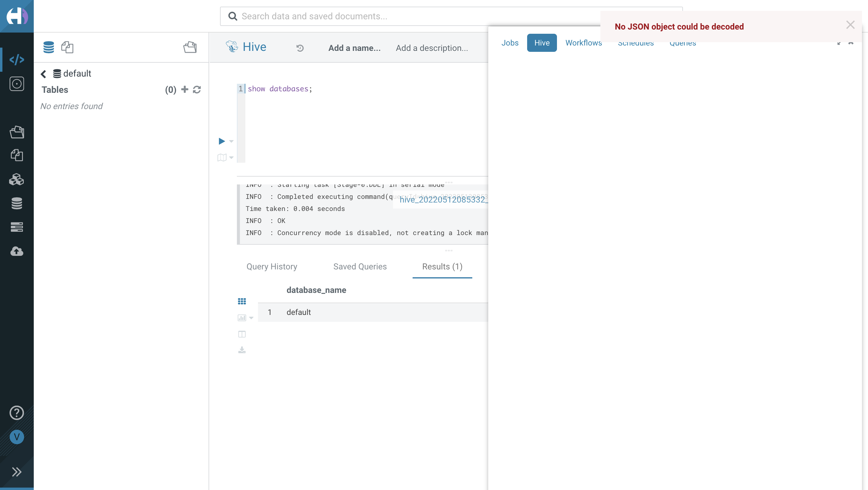
Task: Select the SQL database source icon in assist panel
Action: point(49,47)
